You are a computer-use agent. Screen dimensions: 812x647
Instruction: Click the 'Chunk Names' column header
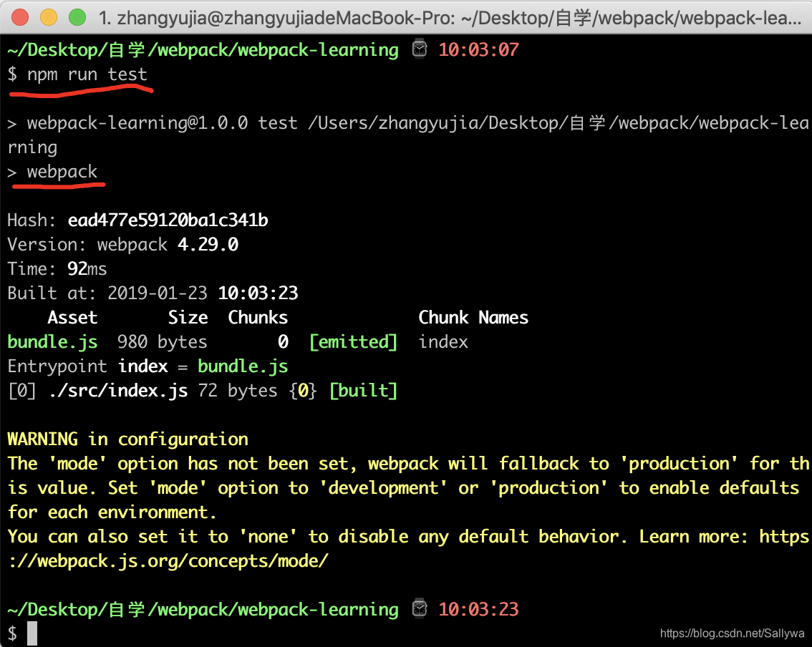pyautogui.click(x=473, y=317)
